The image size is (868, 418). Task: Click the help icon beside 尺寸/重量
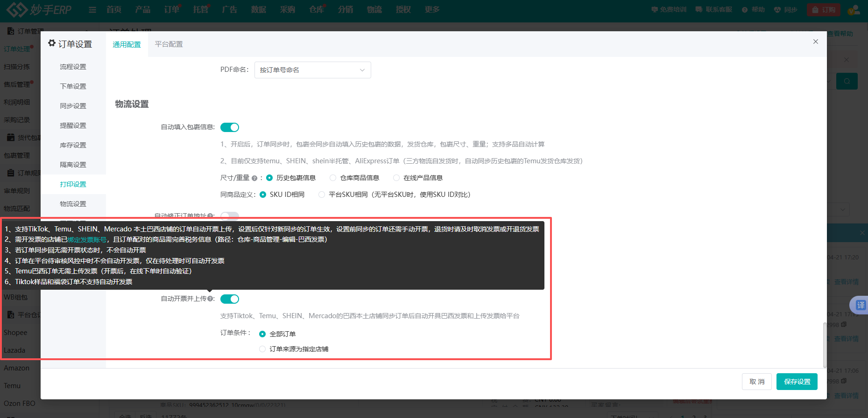point(254,178)
